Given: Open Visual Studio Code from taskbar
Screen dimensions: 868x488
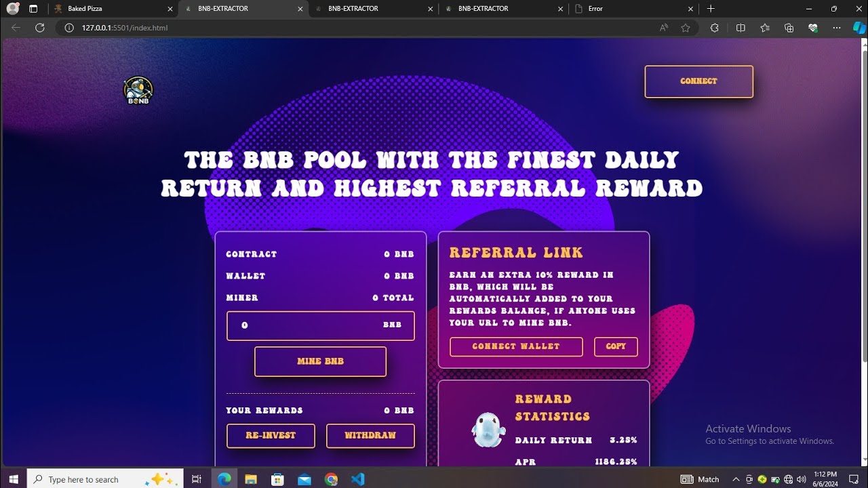Looking at the screenshot, I should pos(358,479).
